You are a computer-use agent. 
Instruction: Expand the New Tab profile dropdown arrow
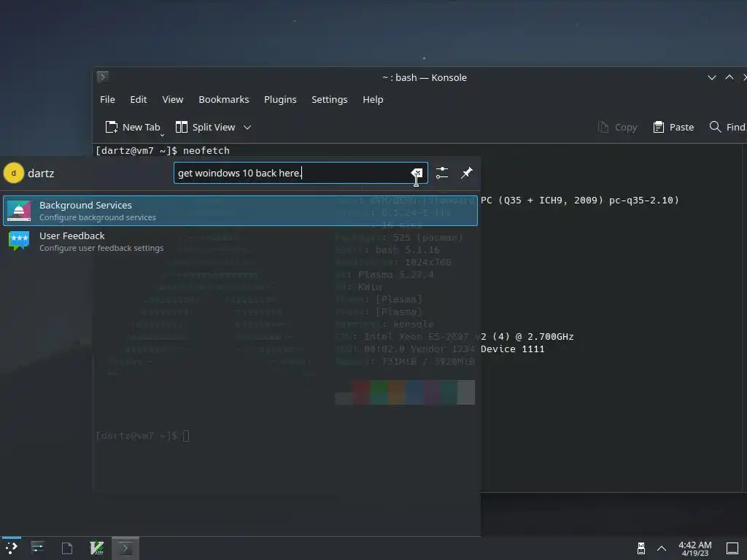point(162,135)
